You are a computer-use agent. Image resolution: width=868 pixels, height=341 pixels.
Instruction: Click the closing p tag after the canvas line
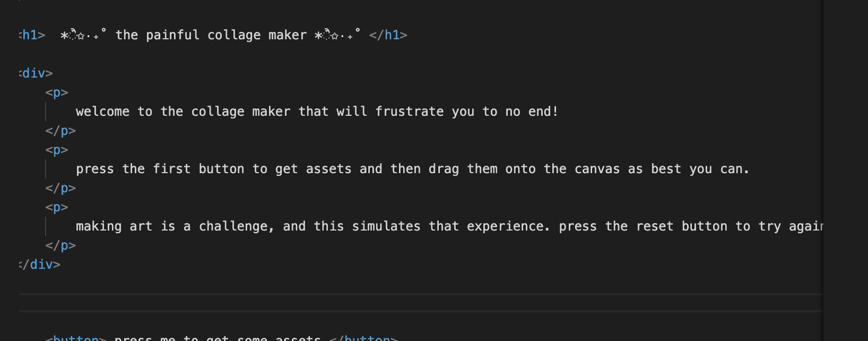point(60,188)
